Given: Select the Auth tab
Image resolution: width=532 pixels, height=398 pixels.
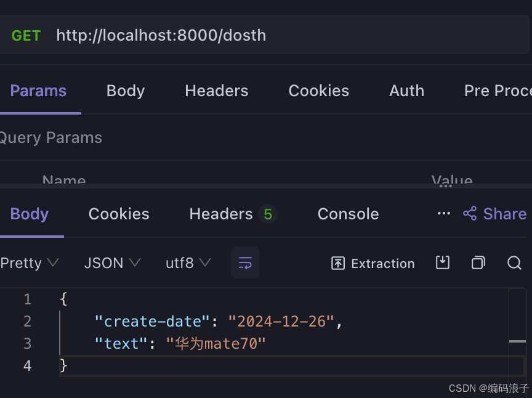Looking at the screenshot, I should coord(406,91).
